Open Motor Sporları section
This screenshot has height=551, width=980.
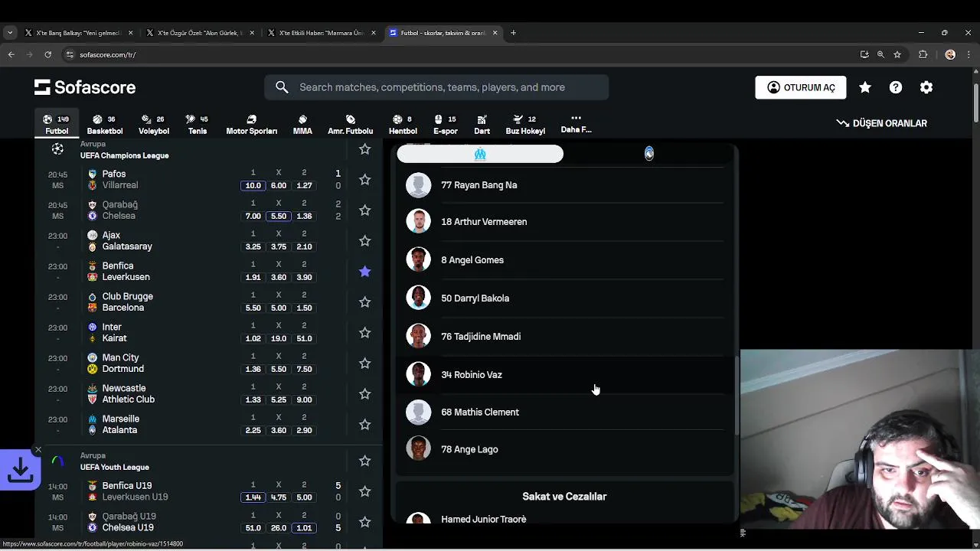(251, 125)
